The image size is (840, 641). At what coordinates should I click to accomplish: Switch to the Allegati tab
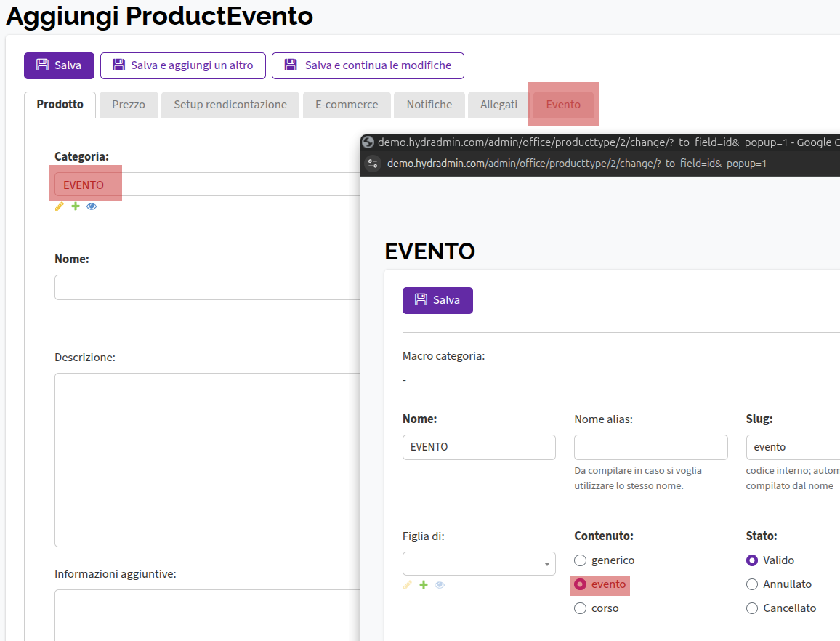pyautogui.click(x=498, y=105)
